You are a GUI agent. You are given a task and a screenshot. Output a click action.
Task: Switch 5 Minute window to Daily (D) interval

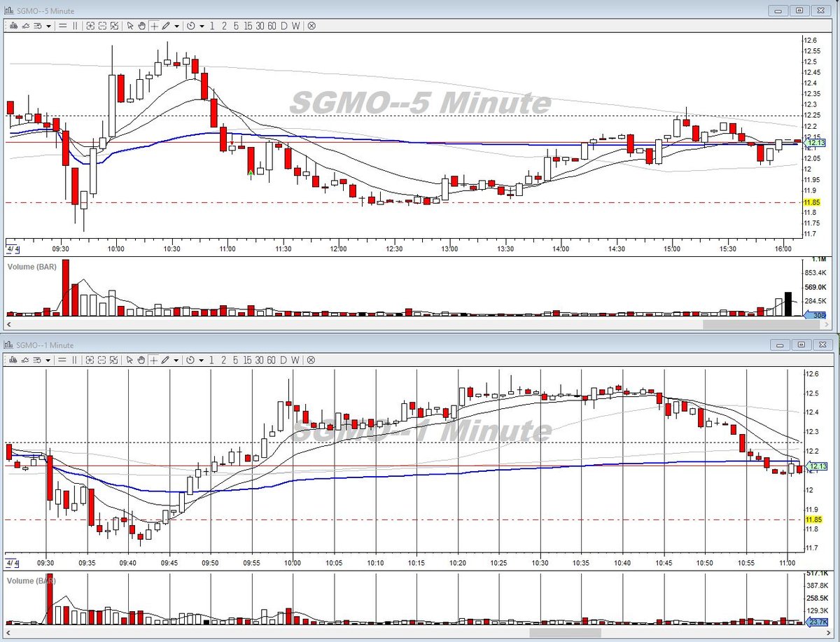(284, 26)
